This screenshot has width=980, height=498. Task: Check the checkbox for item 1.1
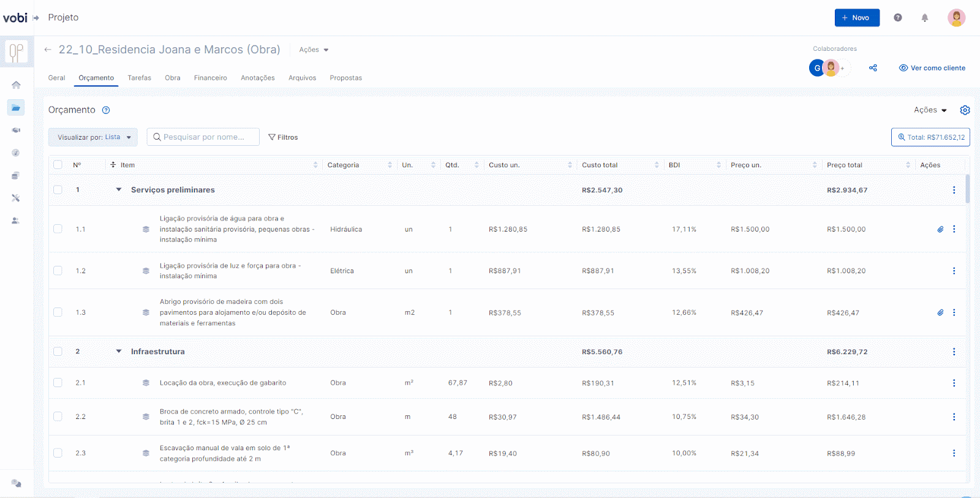coord(58,229)
